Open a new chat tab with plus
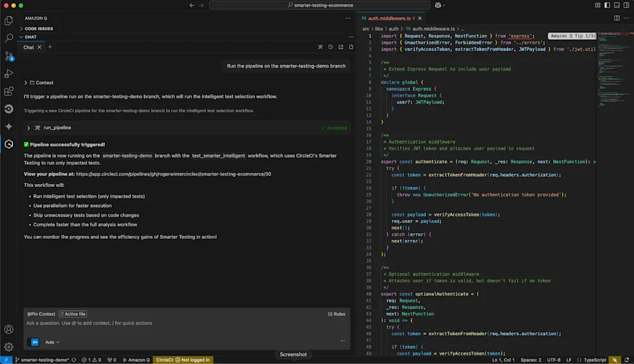Viewport: 634px width, 364px height. pyautogui.click(x=50, y=47)
